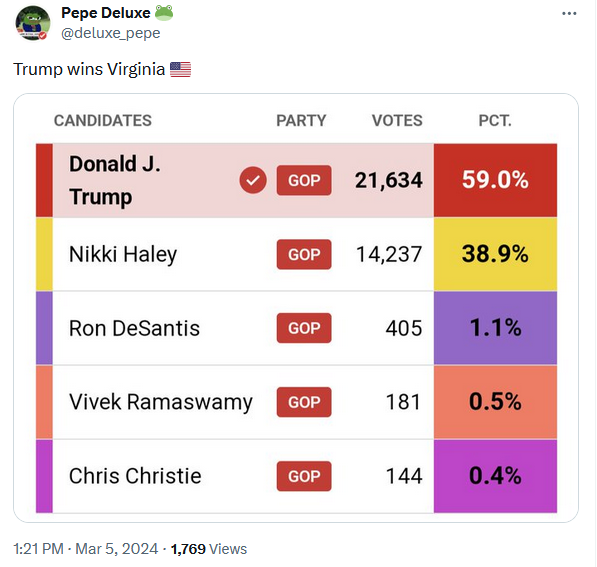Click the Pepe Deluxe display name
Viewport: 597px width, 567px height.
[106, 13]
